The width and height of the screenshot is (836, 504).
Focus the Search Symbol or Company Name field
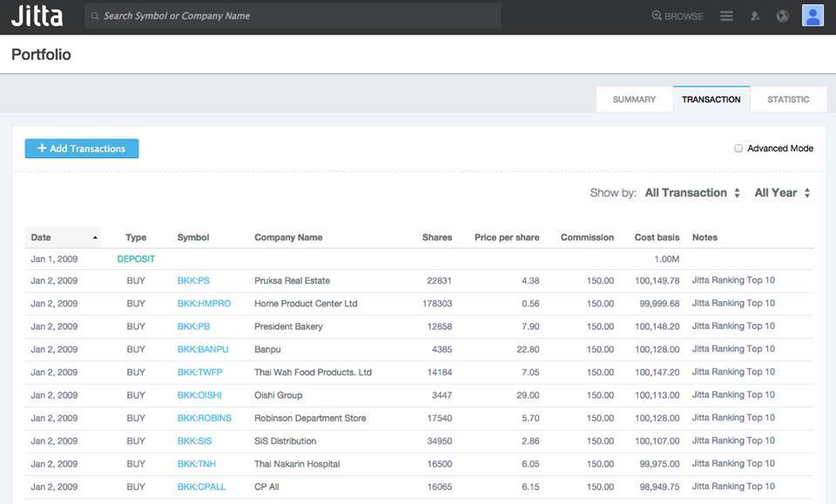293,16
